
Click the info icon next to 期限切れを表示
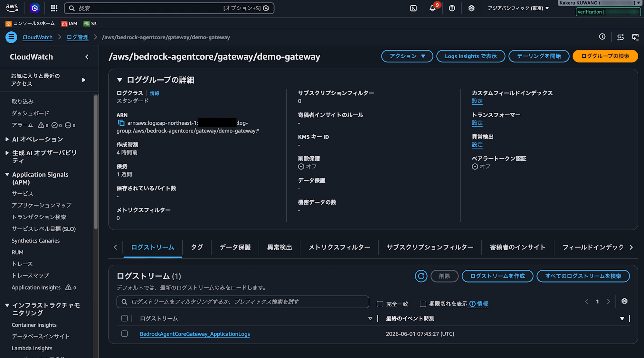pos(472,304)
